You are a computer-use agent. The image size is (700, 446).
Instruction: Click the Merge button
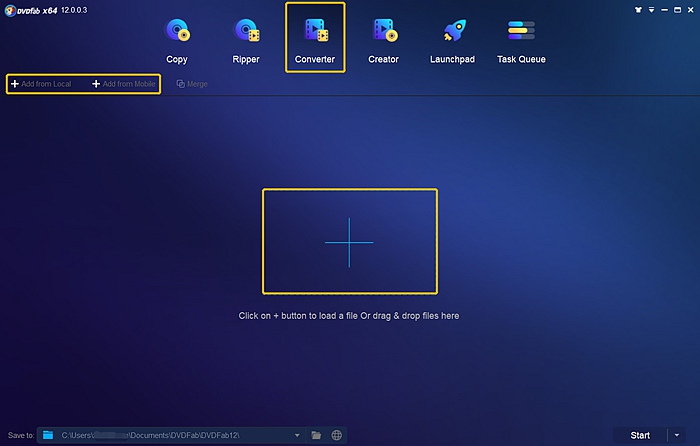[x=192, y=84]
